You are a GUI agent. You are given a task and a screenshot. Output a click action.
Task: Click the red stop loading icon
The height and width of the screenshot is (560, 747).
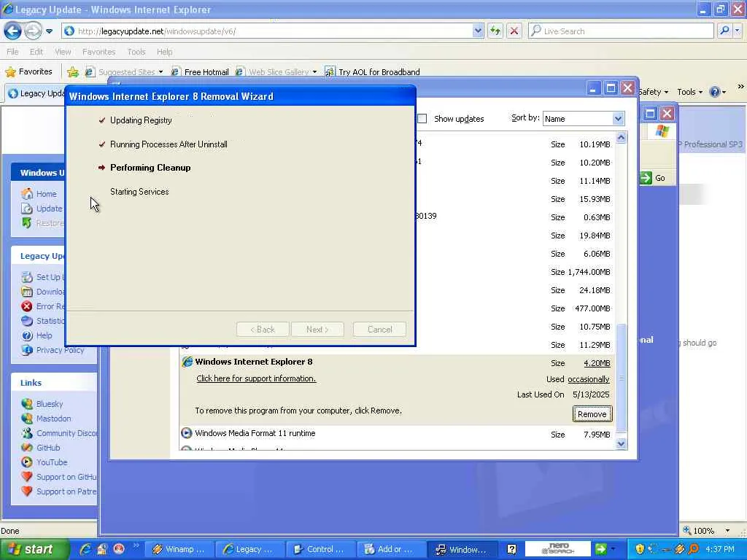tap(514, 31)
